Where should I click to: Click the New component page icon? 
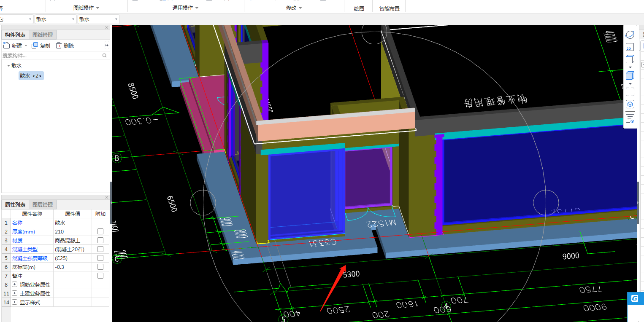[6, 46]
